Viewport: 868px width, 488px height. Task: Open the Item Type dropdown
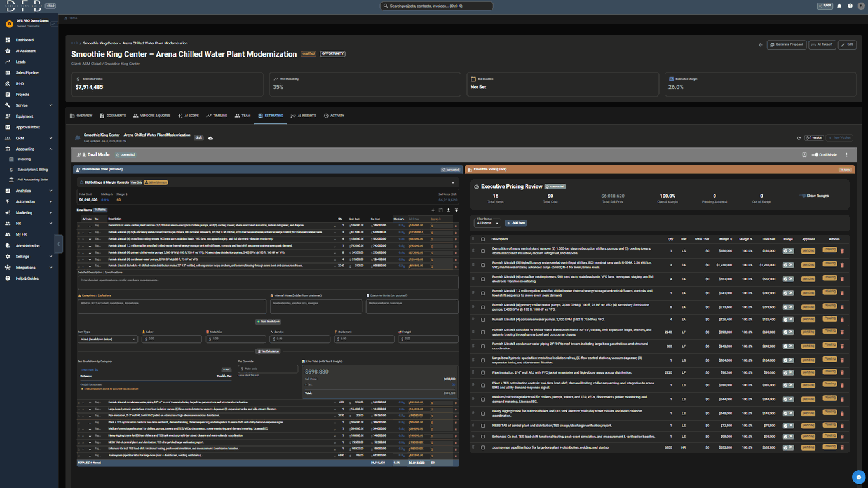point(107,339)
